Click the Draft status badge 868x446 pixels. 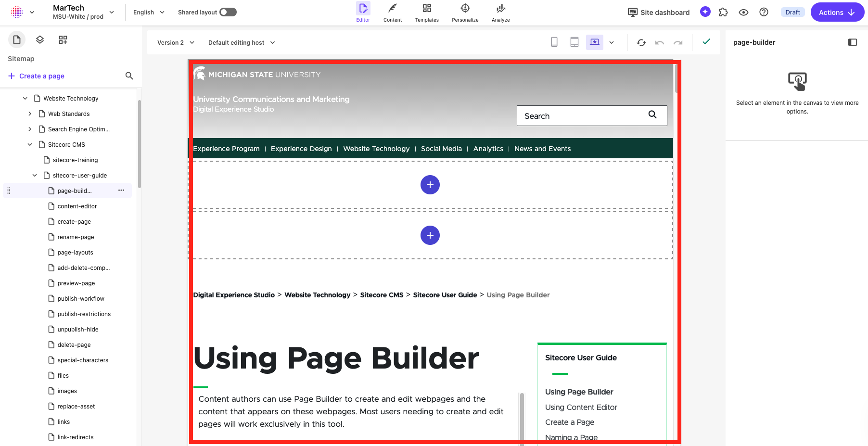[792, 12]
